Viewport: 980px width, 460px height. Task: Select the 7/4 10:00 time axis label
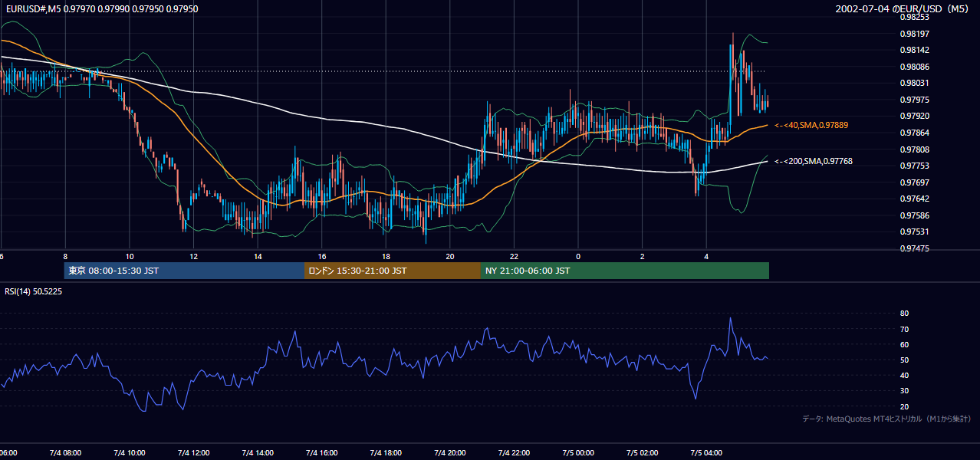[130, 453]
